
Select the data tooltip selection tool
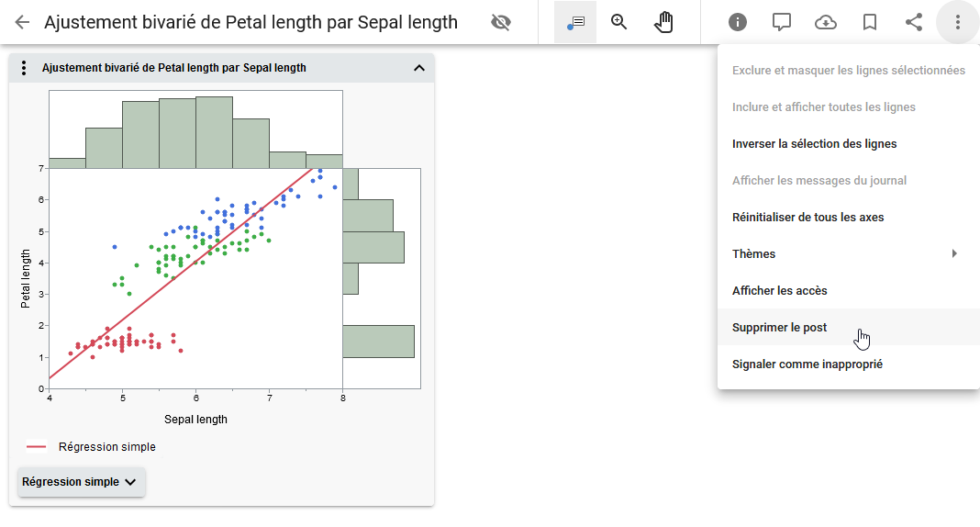click(x=575, y=22)
